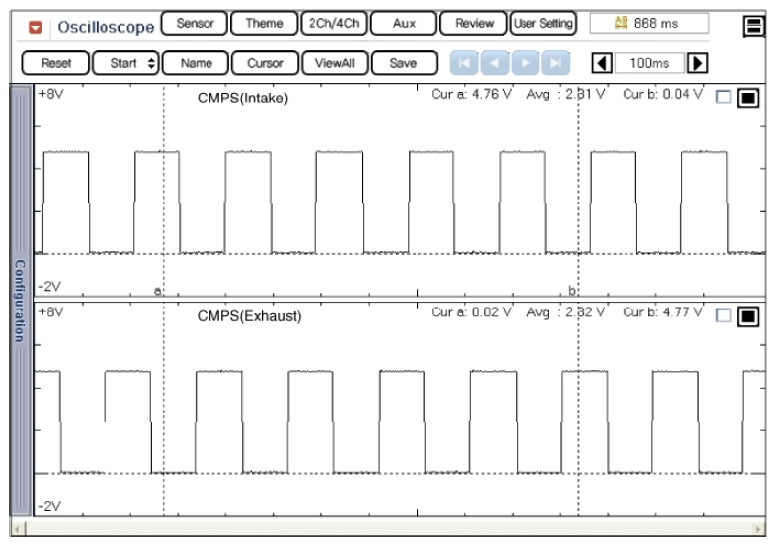776x546 pixels.
Task: Select the Aux option
Action: [405, 23]
